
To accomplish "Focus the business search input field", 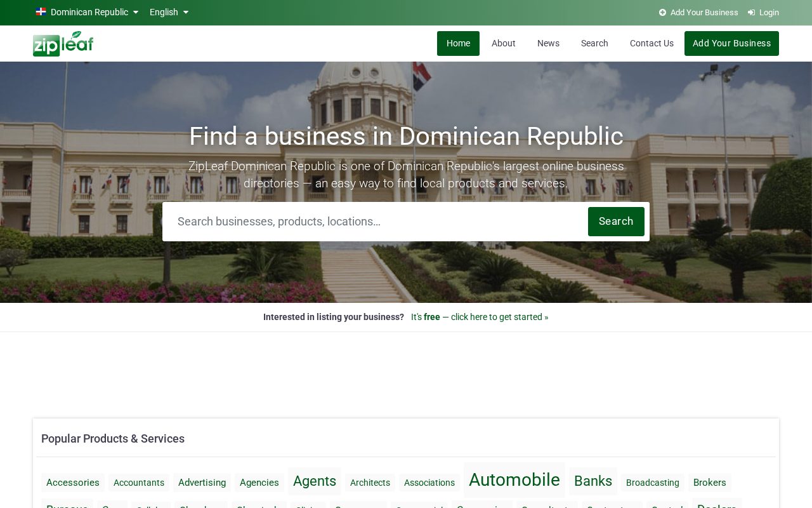I will coord(376,222).
